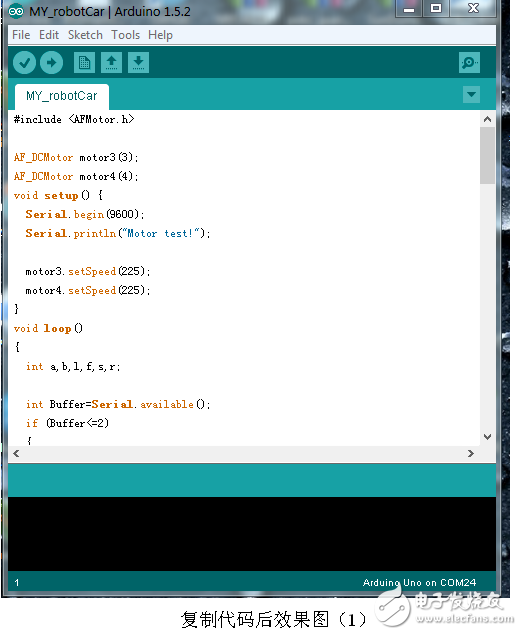Open the File menu
522x635 pixels.
click(21, 35)
